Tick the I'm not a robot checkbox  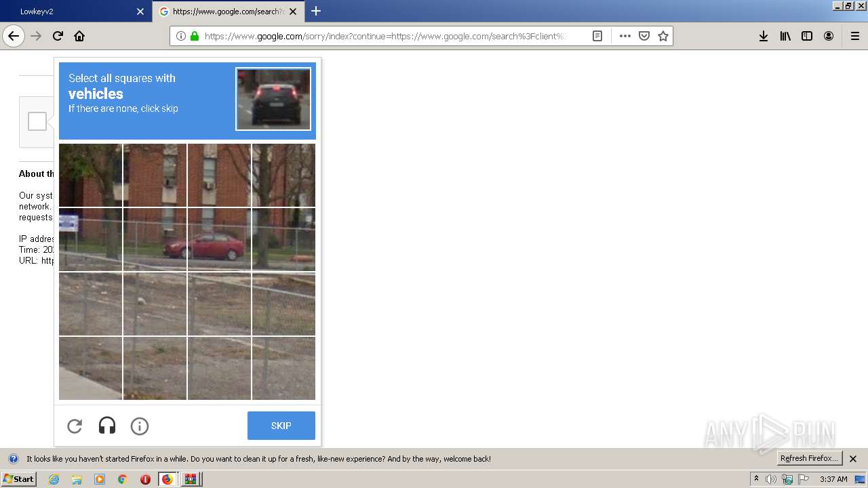tap(37, 121)
